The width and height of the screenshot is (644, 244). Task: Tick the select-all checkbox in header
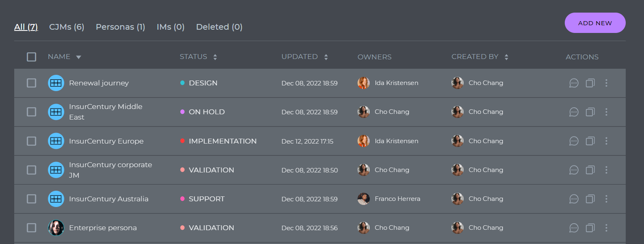click(31, 57)
